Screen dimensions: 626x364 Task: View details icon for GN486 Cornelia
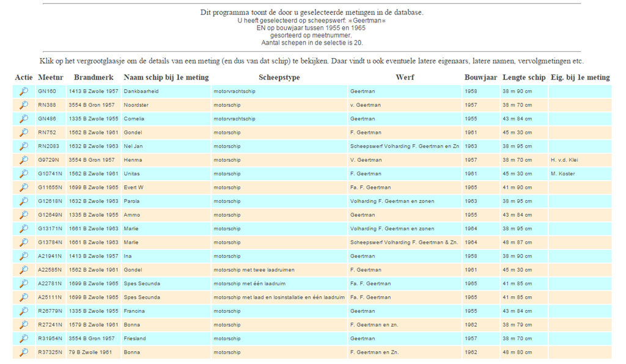pos(23,119)
